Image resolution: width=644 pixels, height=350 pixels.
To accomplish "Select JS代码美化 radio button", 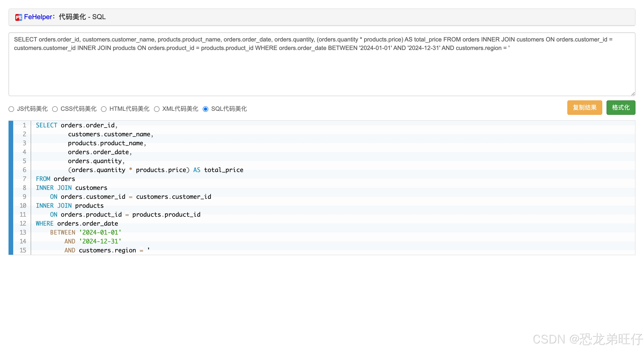I will tap(11, 109).
